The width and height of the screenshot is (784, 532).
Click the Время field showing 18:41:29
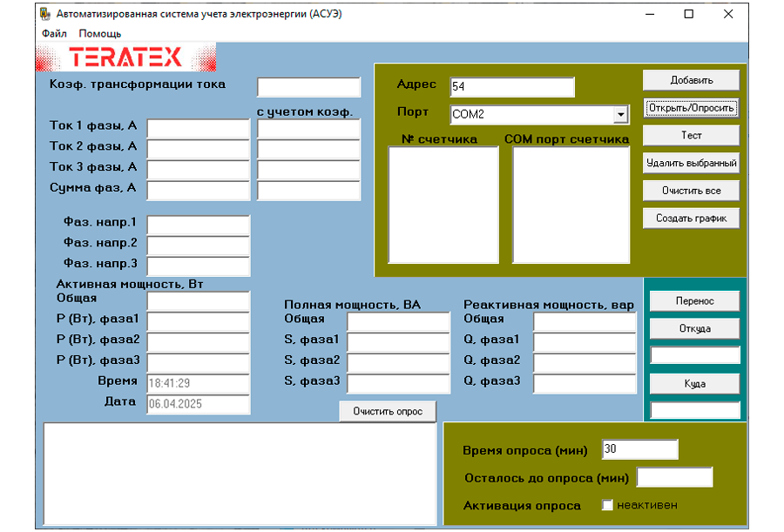pyautogui.click(x=199, y=383)
